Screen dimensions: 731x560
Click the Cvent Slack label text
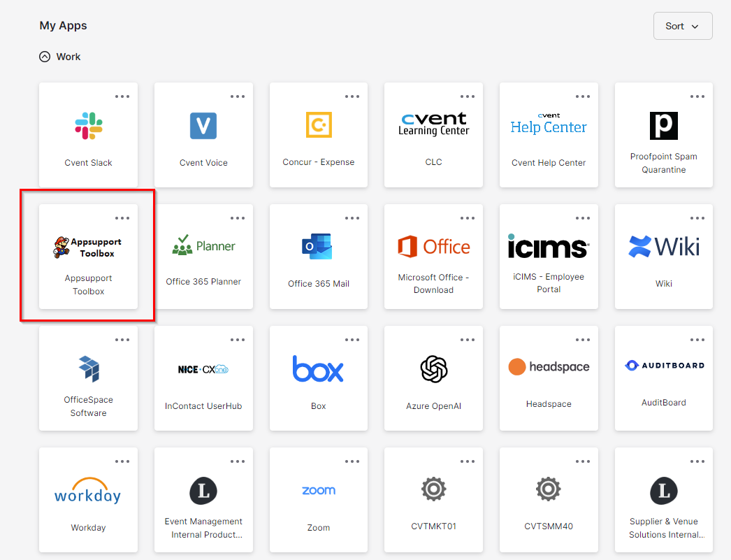click(88, 163)
